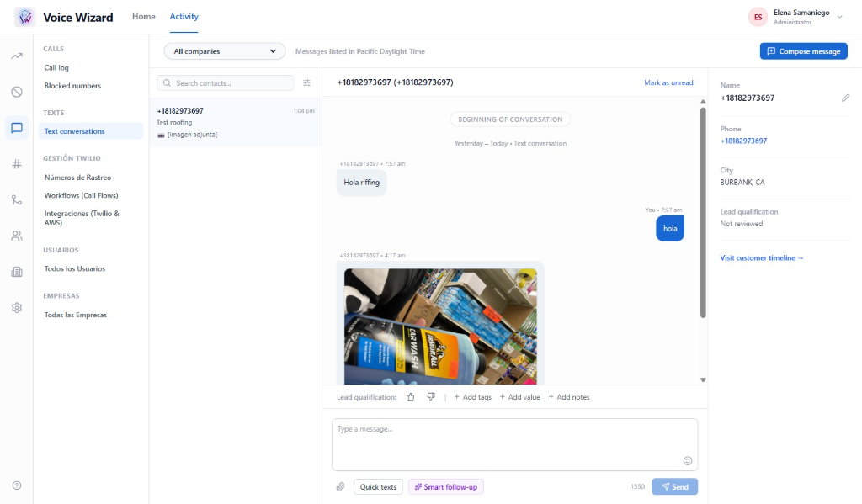Open Todos los Usuarios
This screenshot has height=504, width=862.
tap(75, 268)
